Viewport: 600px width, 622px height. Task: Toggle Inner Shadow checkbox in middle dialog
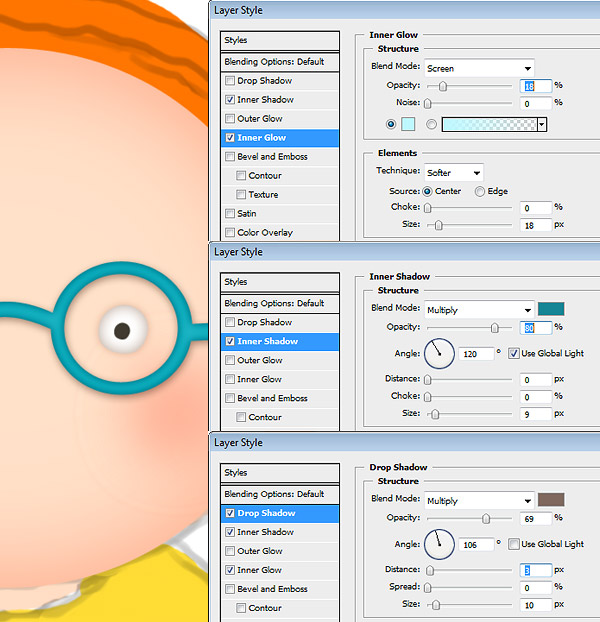(x=230, y=341)
